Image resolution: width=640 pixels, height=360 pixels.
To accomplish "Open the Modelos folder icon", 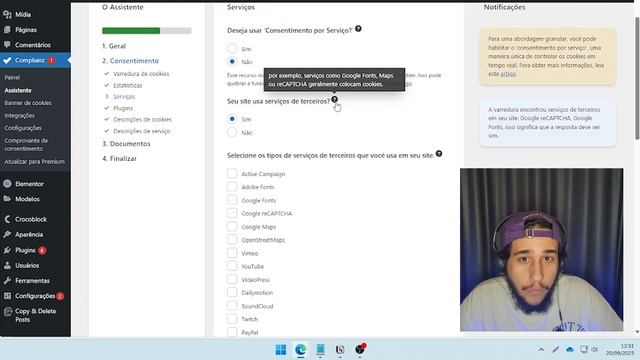I will pos(7,199).
